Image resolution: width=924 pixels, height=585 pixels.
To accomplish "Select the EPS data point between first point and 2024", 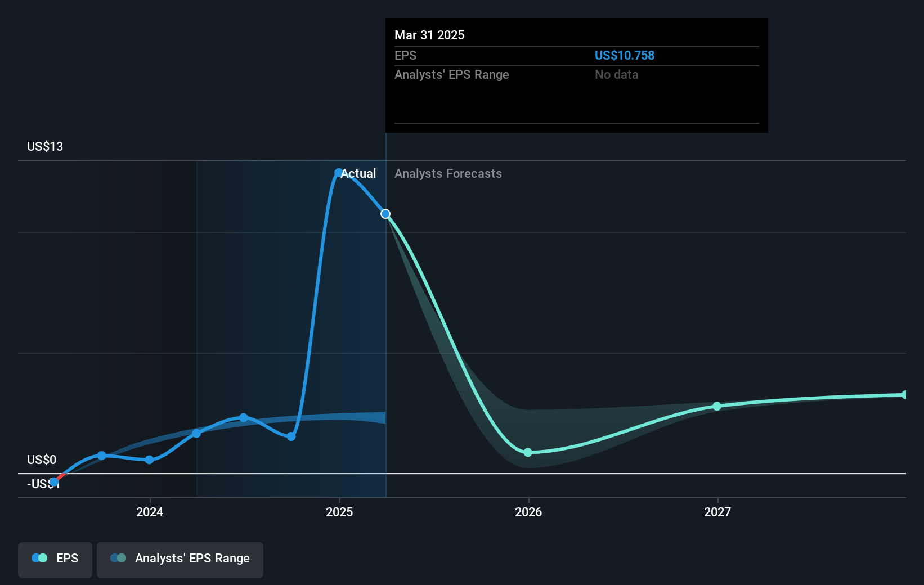I will [x=102, y=456].
